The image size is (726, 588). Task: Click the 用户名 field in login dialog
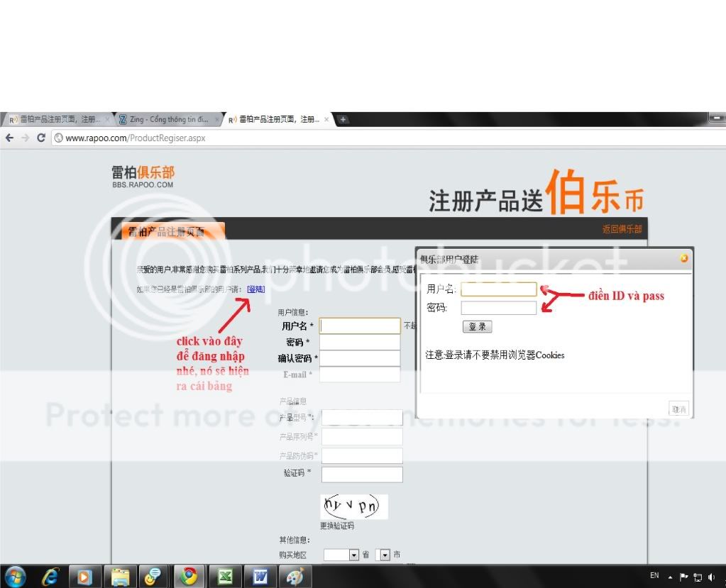pyautogui.click(x=499, y=289)
